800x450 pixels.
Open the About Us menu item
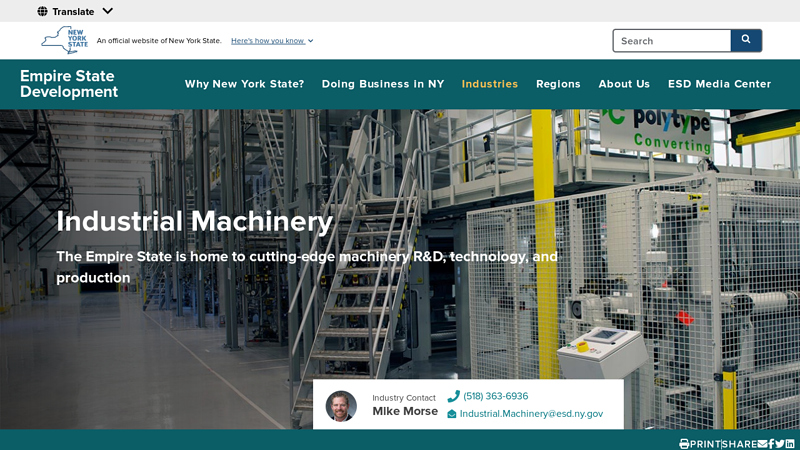pos(624,84)
